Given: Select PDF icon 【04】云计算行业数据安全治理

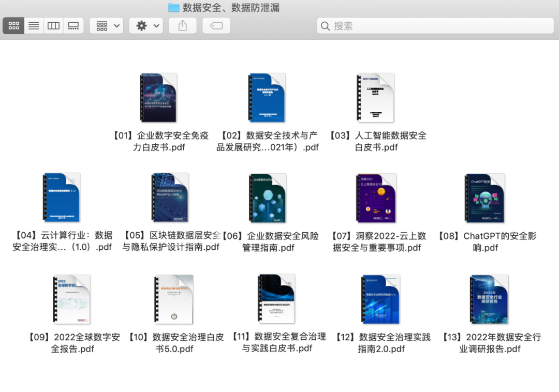Looking at the screenshot, I should [x=62, y=198].
